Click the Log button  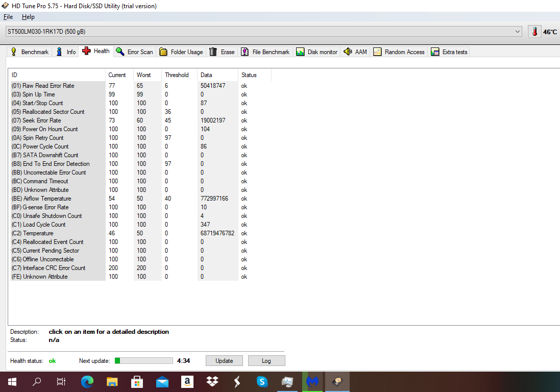(266, 360)
